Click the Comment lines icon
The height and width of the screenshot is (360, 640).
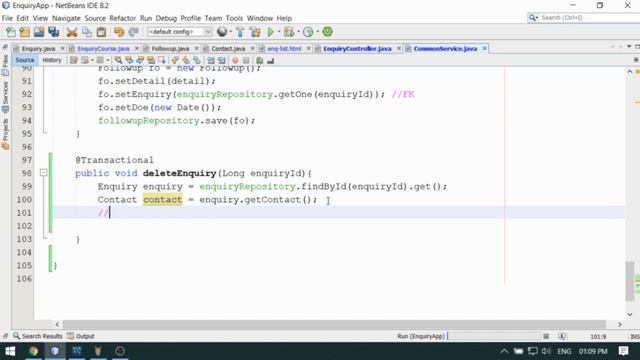click(x=260, y=60)
